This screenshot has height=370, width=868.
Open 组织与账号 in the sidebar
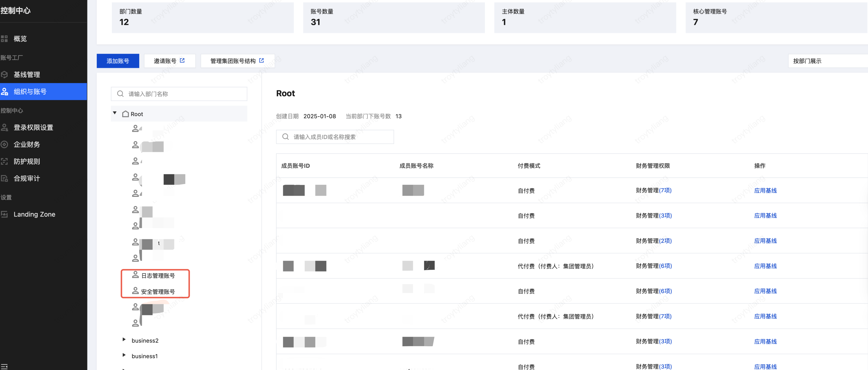tap(30, 91)
